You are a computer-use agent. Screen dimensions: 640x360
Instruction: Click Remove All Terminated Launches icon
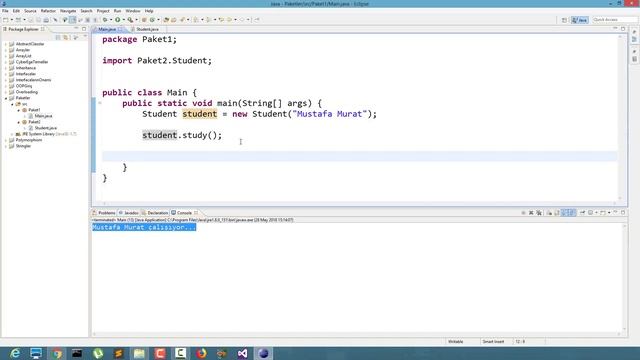pos(539,213)
